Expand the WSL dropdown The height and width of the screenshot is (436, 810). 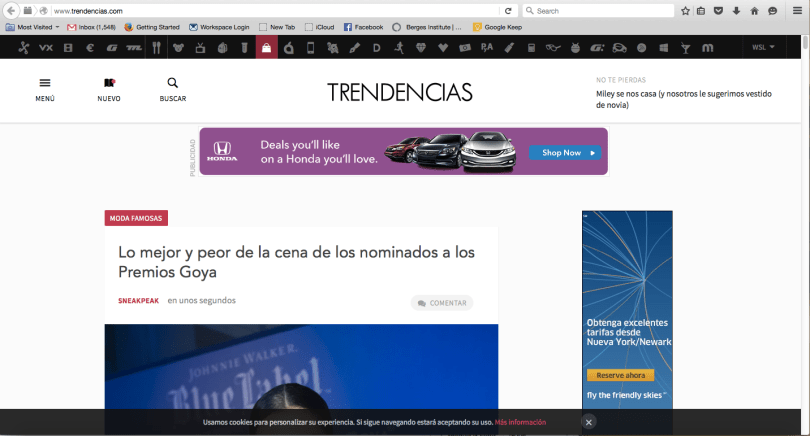pos(763,48)
